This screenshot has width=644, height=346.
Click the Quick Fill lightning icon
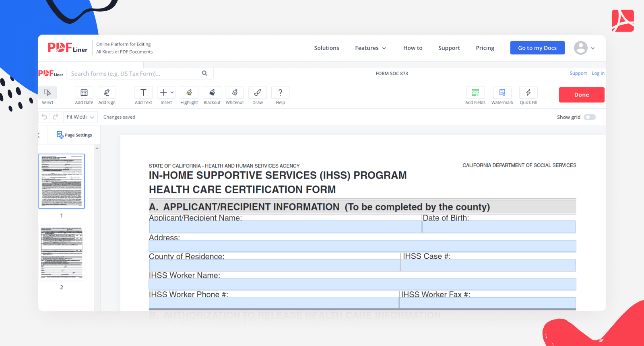coord(528,93)
